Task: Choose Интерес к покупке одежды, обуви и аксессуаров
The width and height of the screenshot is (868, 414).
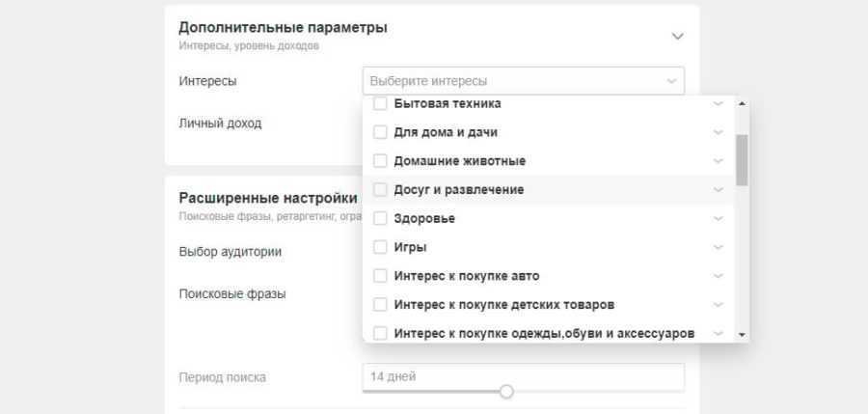Action: (543, 333)
